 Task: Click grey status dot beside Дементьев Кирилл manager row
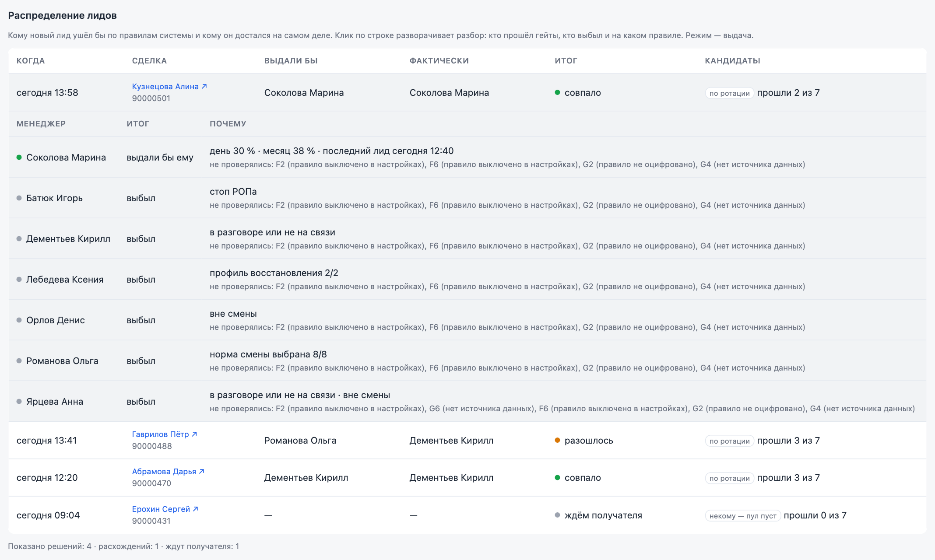pos(19,239)
